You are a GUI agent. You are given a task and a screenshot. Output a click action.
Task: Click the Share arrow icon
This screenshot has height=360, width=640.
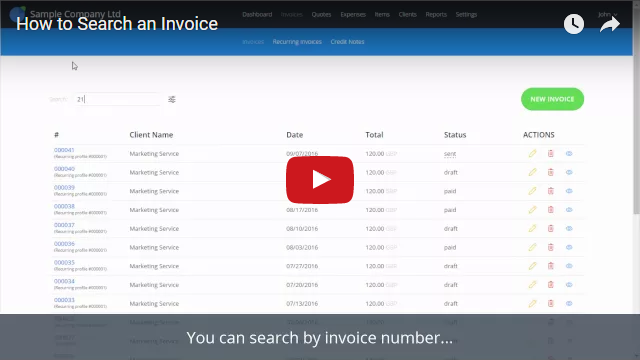pyautogui.click(x=610, y=24)
